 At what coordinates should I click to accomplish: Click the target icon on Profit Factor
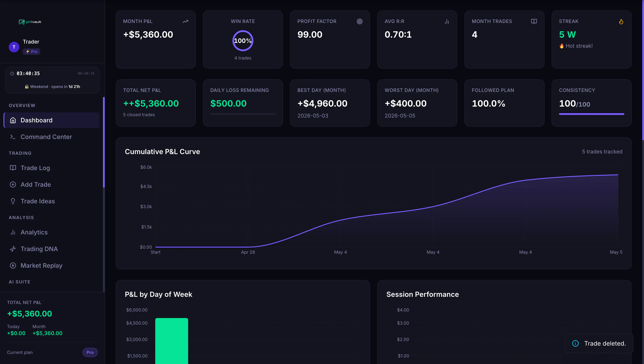(x=359, y=21)
